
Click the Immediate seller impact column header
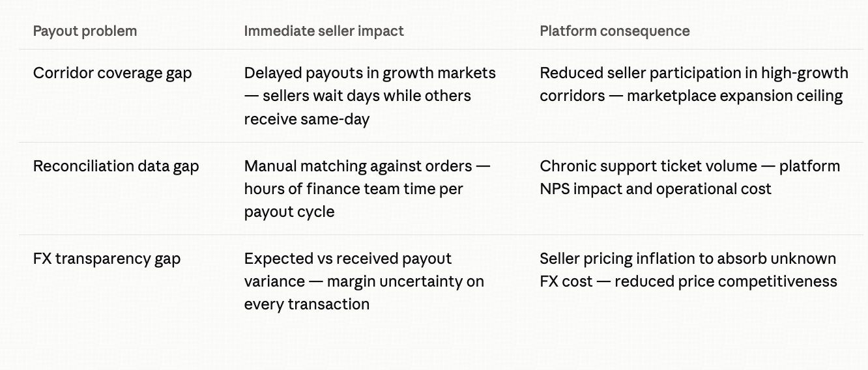pos(324,31)
